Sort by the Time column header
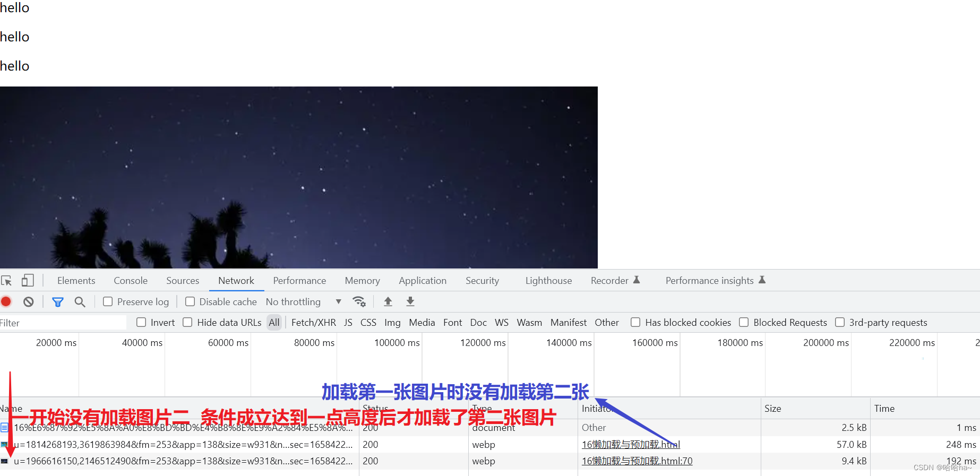Screen dimensions: 980x476 [925, 408]
